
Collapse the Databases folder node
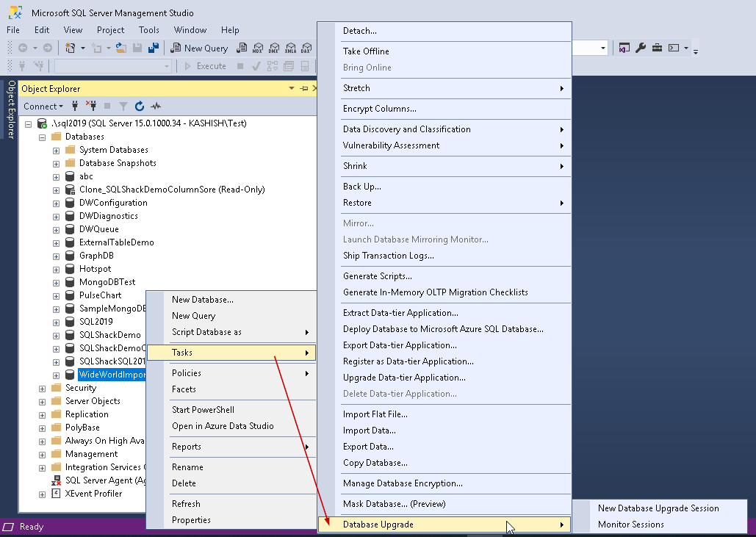click(42, 137)
